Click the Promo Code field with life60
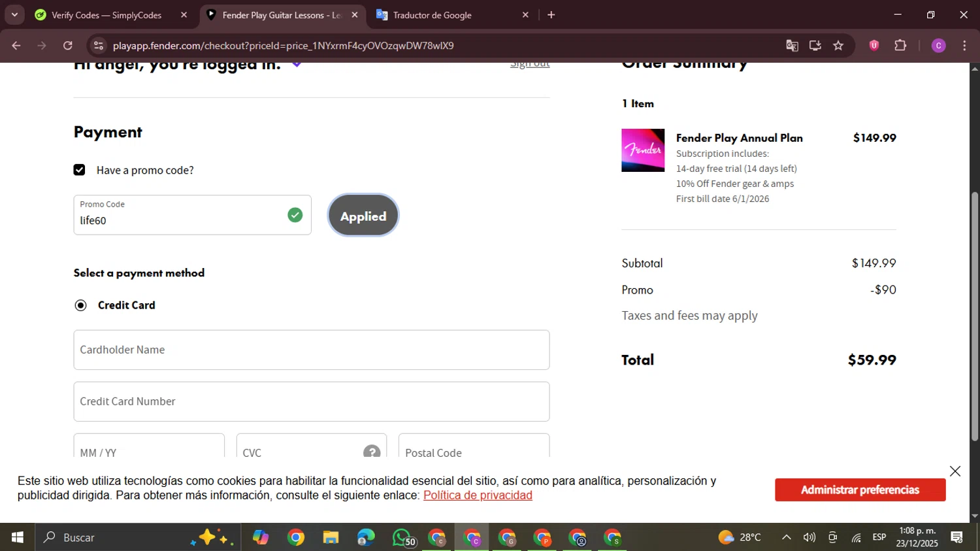The height and width of the screenshot is (551, 980). coord(192,215)
